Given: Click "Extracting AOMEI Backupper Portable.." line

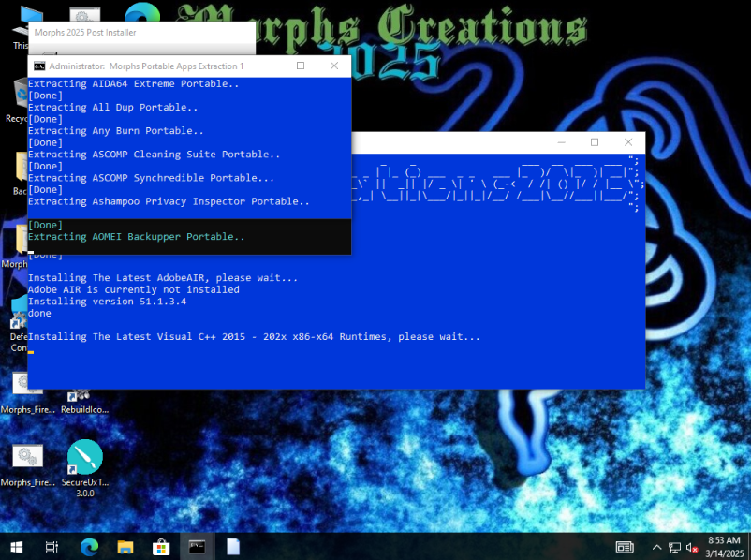Looking at the screenshot, I should click(136, 237).
